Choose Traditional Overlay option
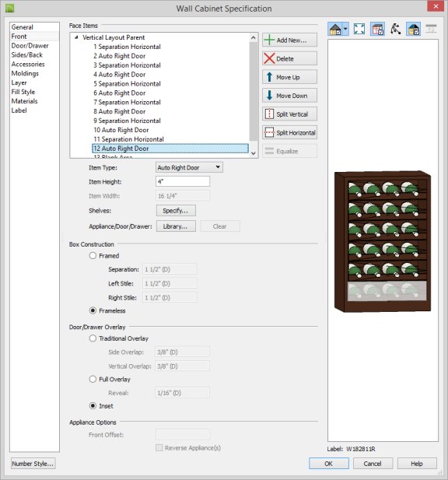 click(x=93, y=338)
